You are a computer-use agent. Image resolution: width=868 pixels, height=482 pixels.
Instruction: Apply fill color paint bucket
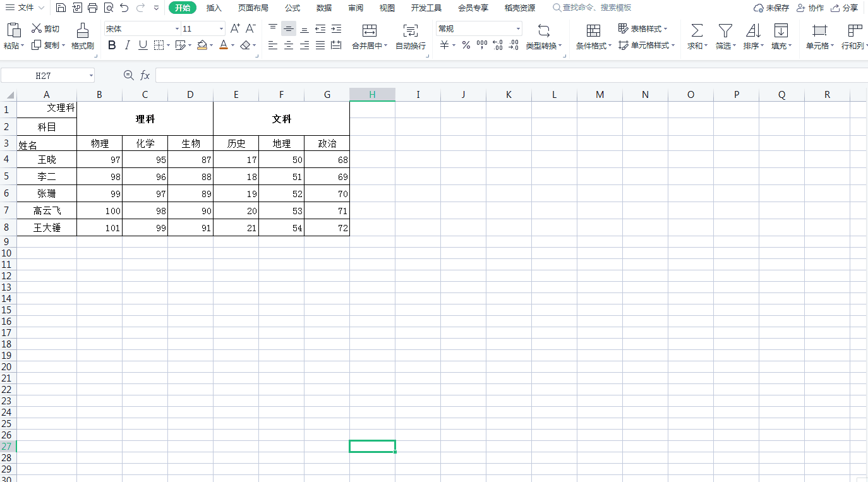202,45
